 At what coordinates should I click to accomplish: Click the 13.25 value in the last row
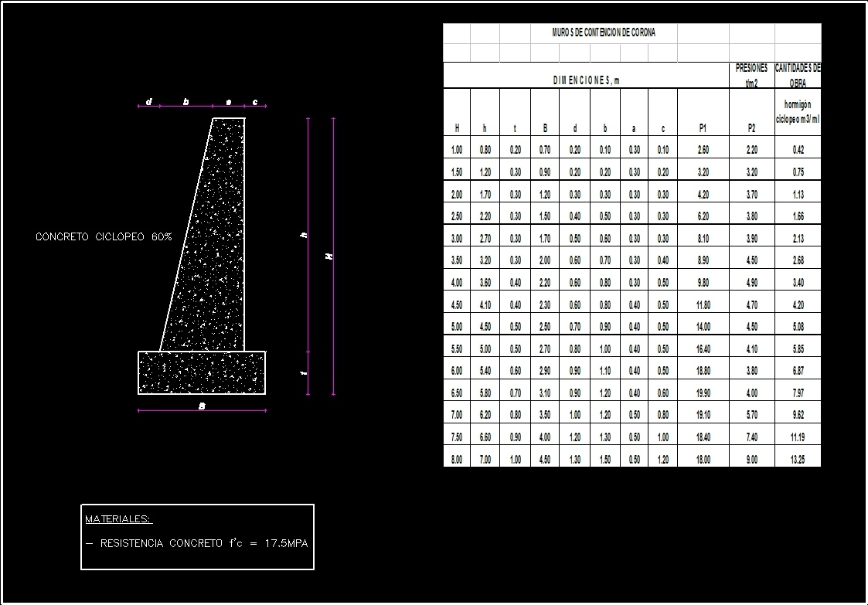point(796,458)
